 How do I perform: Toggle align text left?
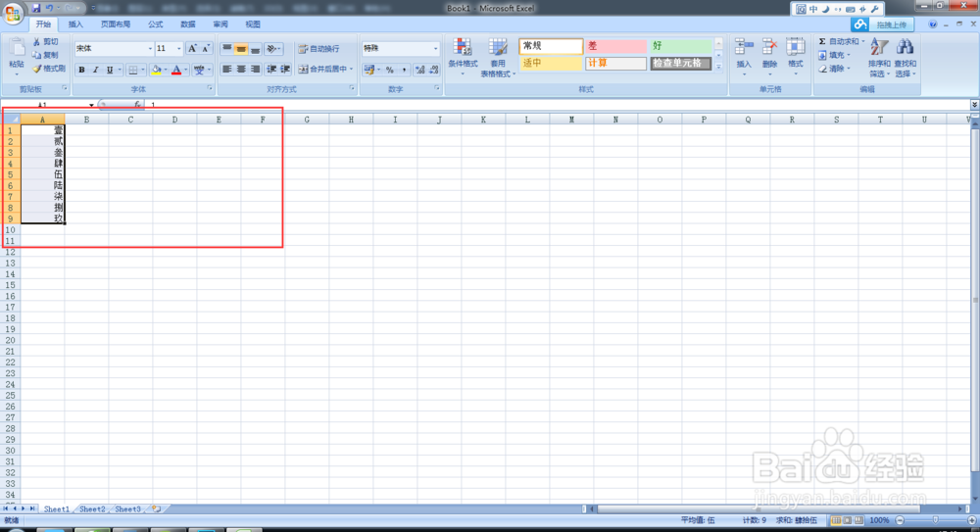[227, 70]
